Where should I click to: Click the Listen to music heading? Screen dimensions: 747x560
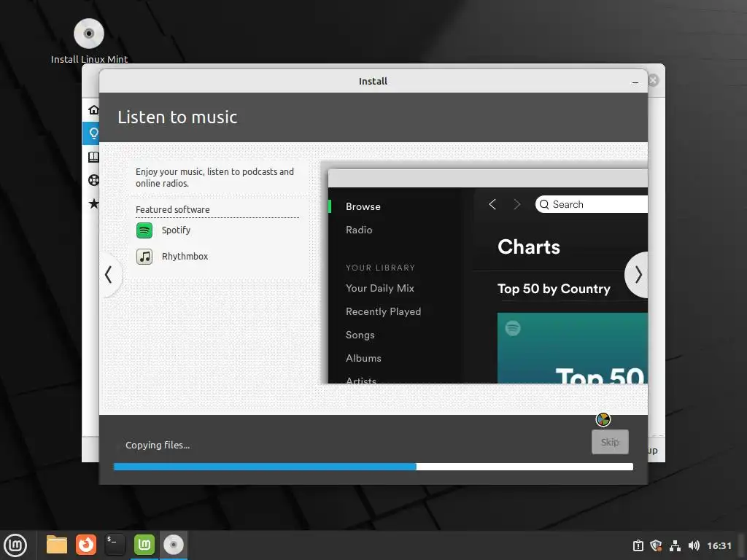(177, 117)
